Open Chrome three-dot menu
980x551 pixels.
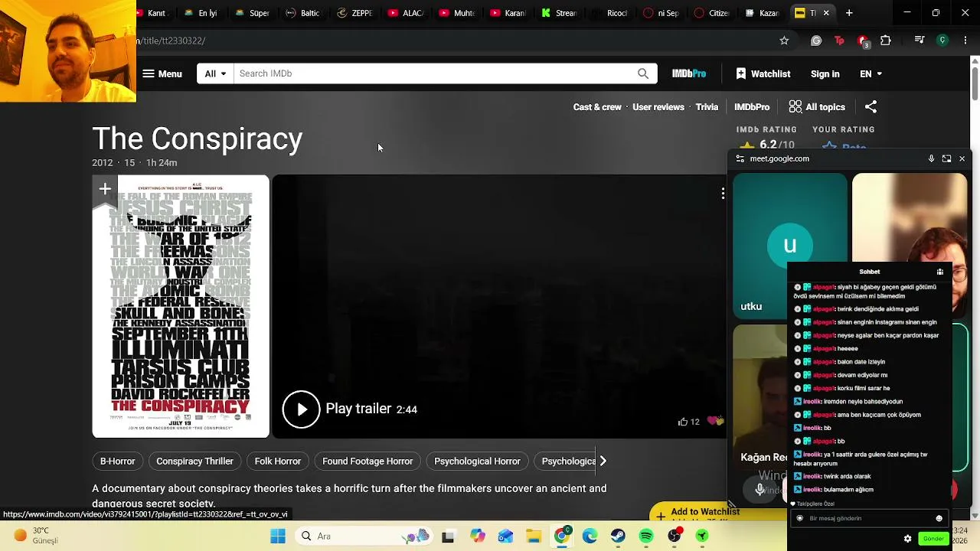965,41
